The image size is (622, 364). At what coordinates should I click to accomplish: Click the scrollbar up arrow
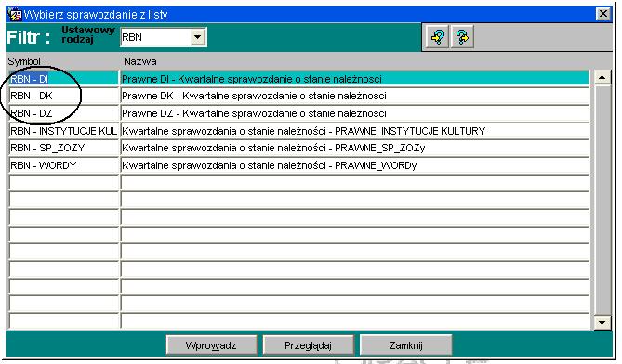point(602,77)
